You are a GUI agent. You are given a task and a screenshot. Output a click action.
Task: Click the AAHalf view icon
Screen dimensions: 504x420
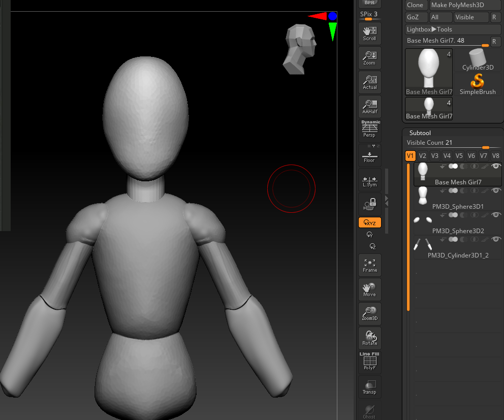(x=369, y=107)
